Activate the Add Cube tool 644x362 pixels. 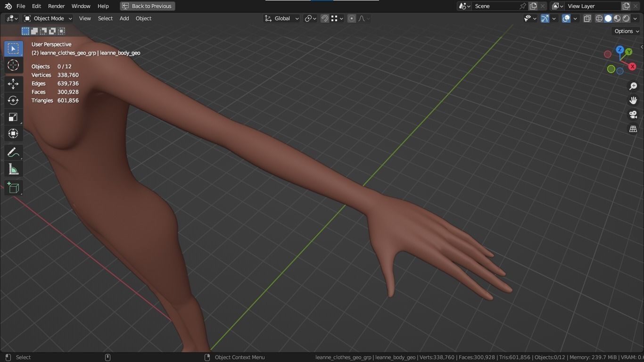[x=13, y=188]
